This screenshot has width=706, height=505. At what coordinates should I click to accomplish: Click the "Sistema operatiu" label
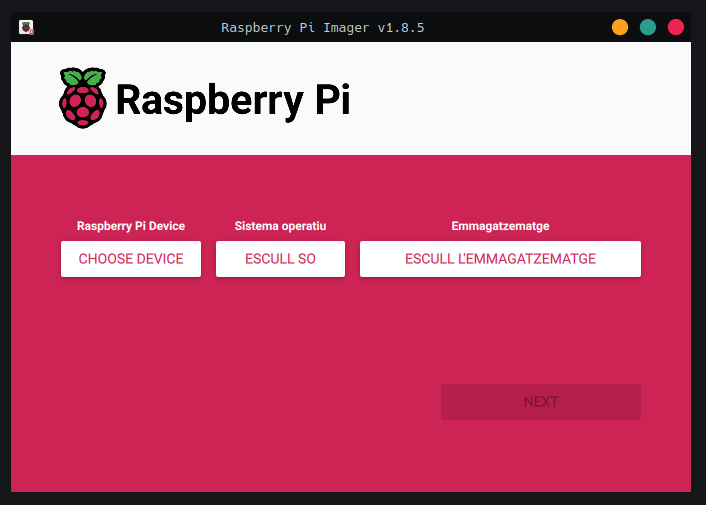[280, 227]
